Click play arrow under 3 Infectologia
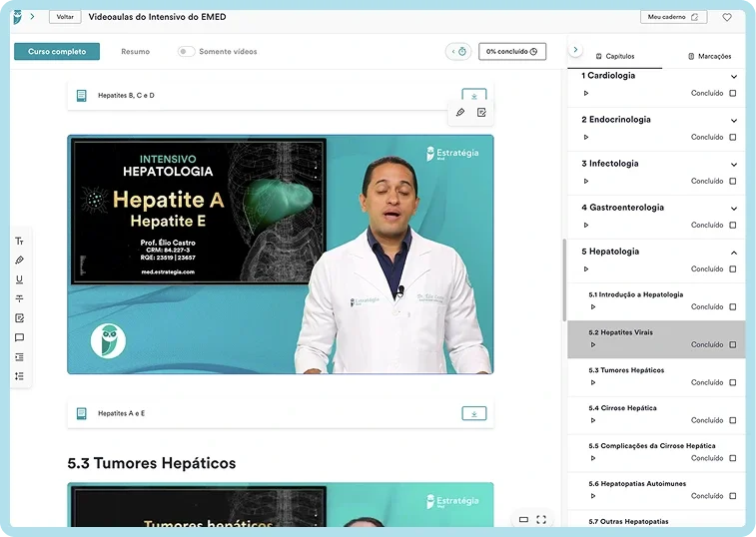Image resolution: width=756 pixels, height=537 pixels. (x=586, y=182)
